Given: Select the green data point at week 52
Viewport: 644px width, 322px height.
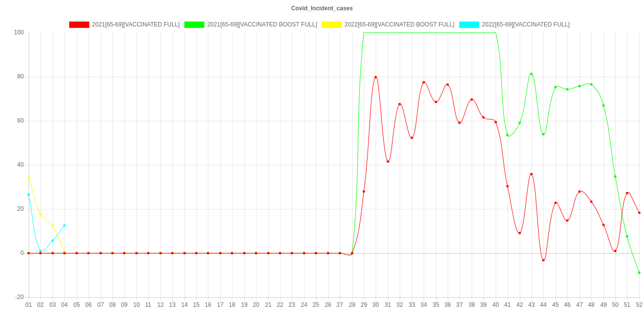Looking at the screenshot, I should 639,272.
